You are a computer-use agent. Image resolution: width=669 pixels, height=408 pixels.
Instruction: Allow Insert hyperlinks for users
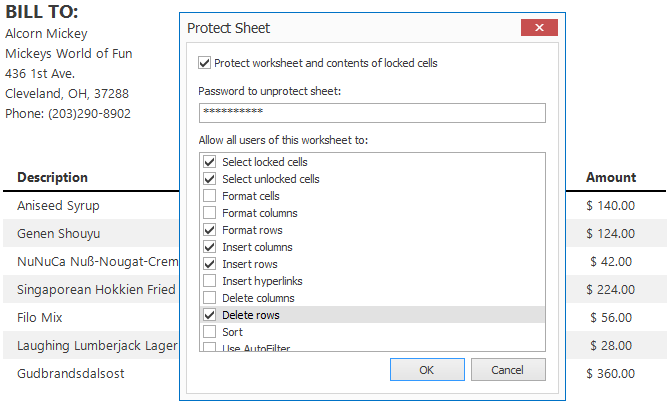[x=209, y=281]
